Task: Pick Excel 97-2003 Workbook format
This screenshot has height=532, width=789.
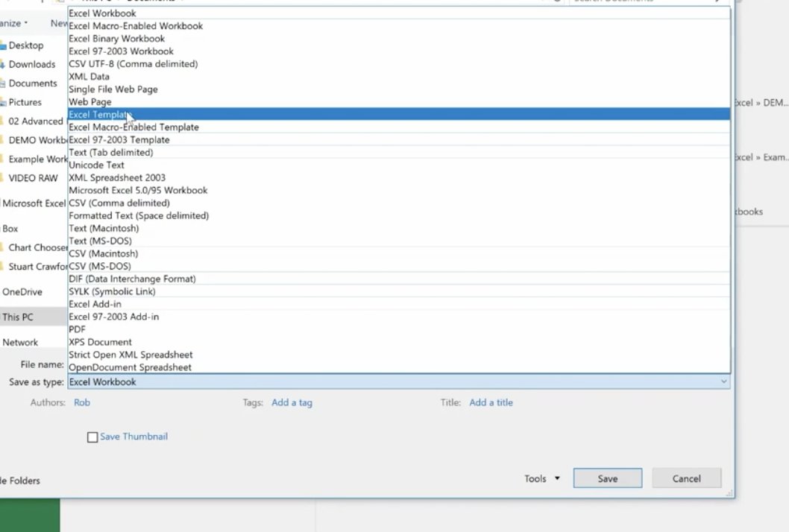Action: click(x=399, y=51)
